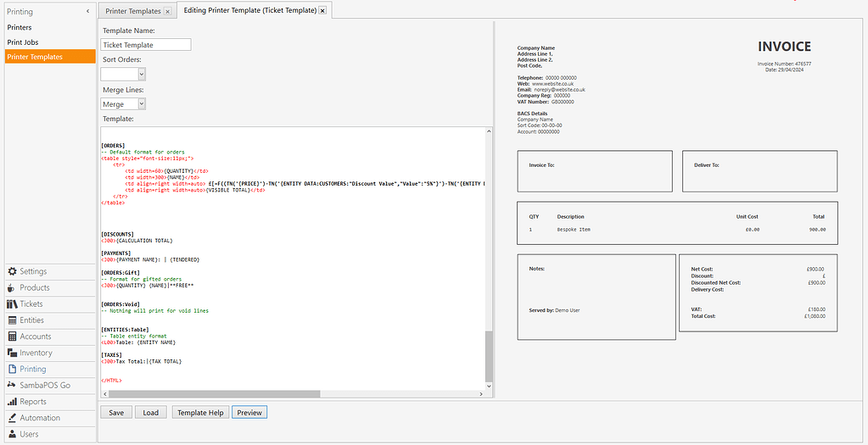Click the editor scroll down arrow

click(x=488, y=386)
